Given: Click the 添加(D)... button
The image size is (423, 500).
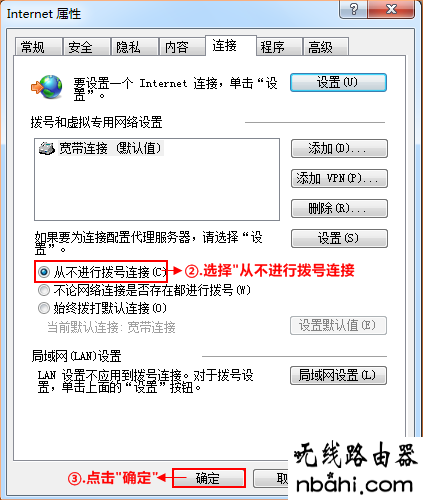Looking at the screenshot, I should pyautogui.click(x=339, y=148).
